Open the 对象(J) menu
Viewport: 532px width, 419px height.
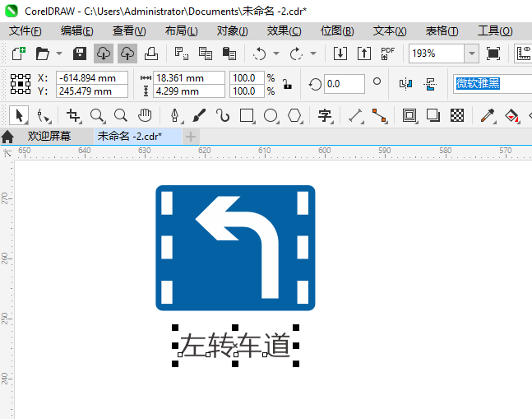point(233,31)
